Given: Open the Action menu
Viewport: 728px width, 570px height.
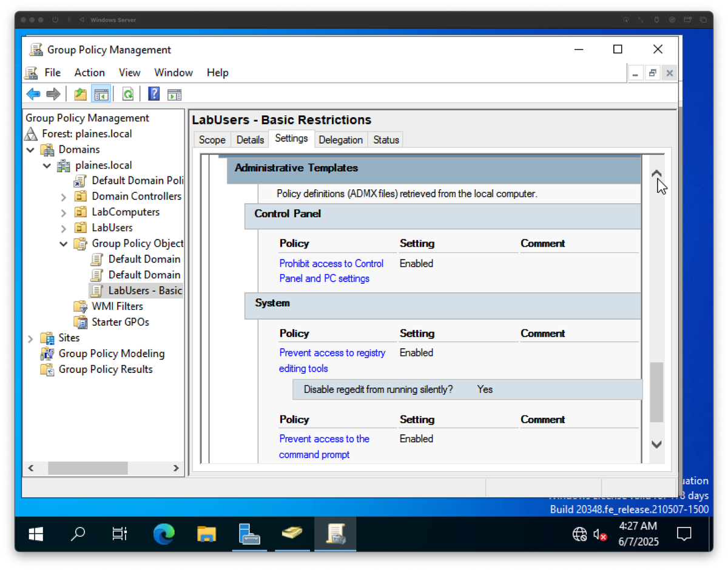Looking at the screenshot, I should [x=89, y=73].
